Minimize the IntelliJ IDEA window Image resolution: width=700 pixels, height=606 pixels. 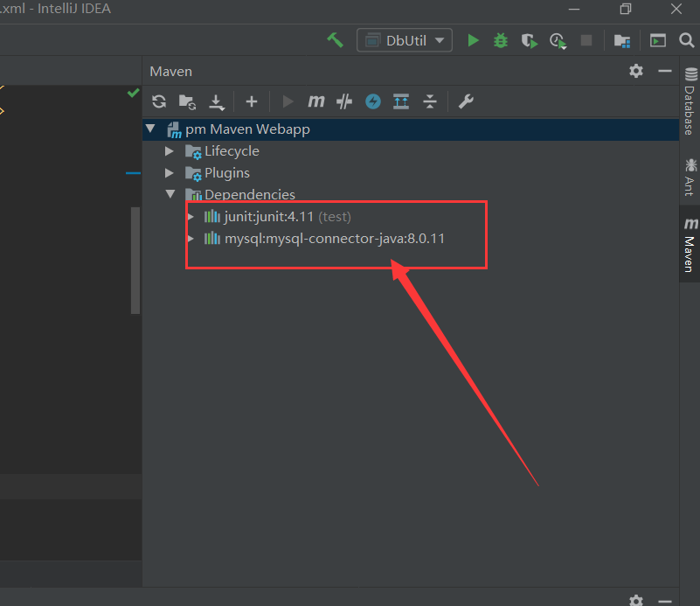574,9
